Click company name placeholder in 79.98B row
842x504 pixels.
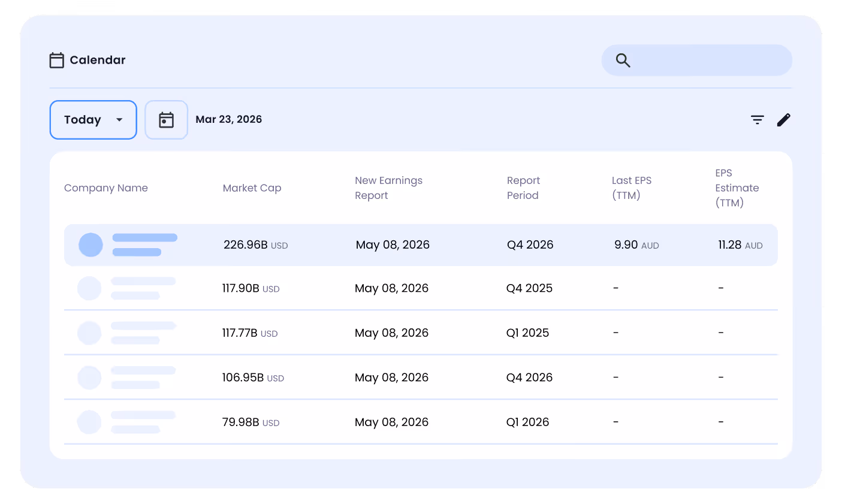click(x=143, y=422)
